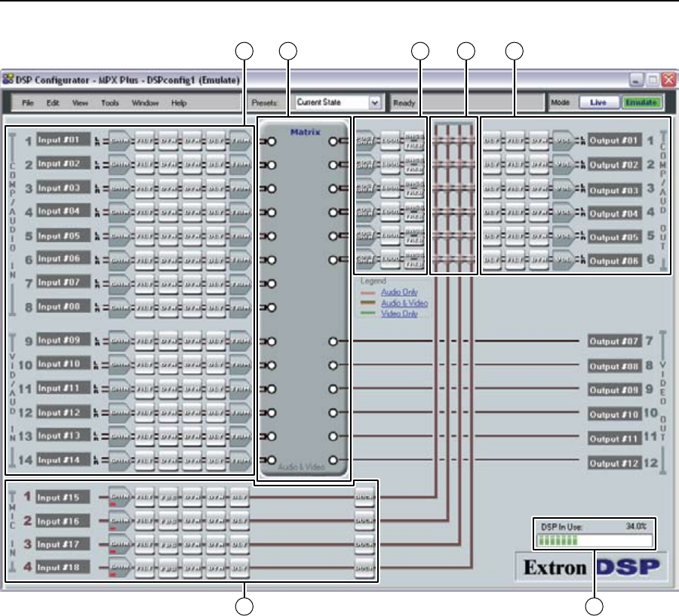Open the TRIM block on Input #14

tap(241, 460)
